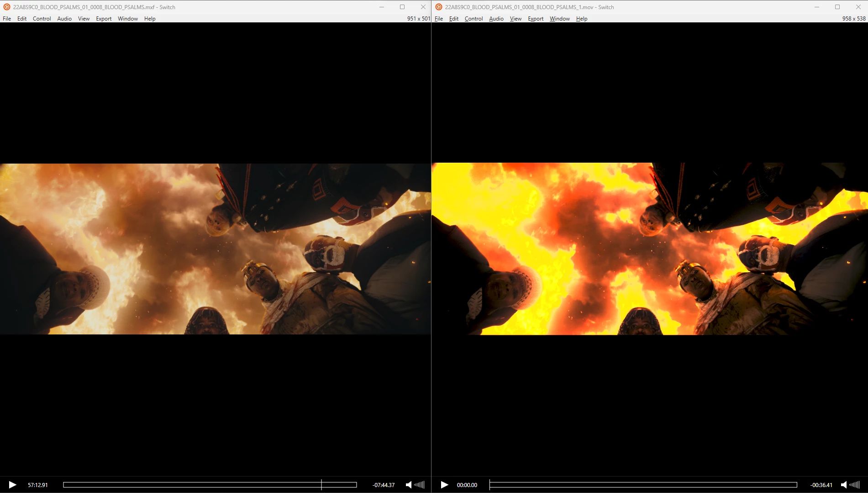Adjust the volume bars in the left window

tap(419, 485)
